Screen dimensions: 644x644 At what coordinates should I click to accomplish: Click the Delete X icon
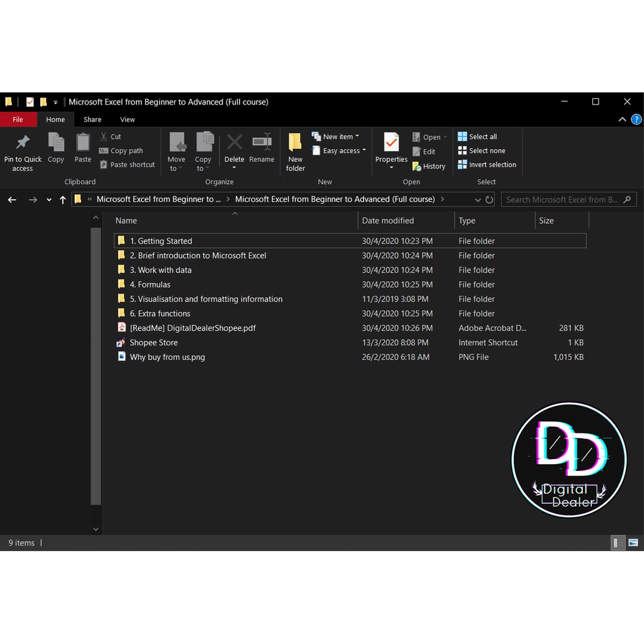235,143
